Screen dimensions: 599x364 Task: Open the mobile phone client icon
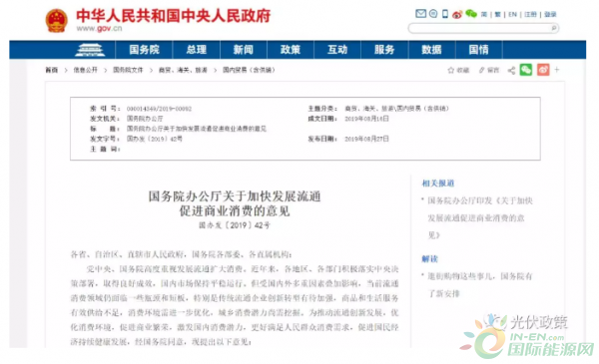click(445, 14)
